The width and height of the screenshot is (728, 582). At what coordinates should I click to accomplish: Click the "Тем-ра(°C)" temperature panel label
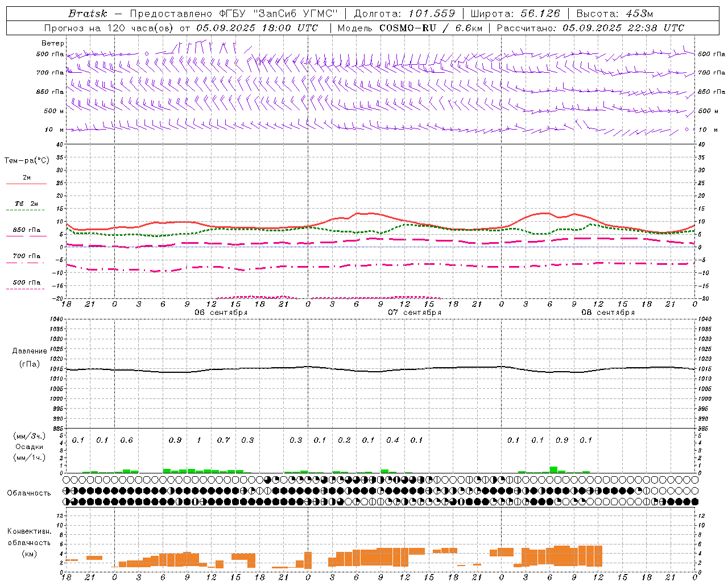tap(27, 161)
